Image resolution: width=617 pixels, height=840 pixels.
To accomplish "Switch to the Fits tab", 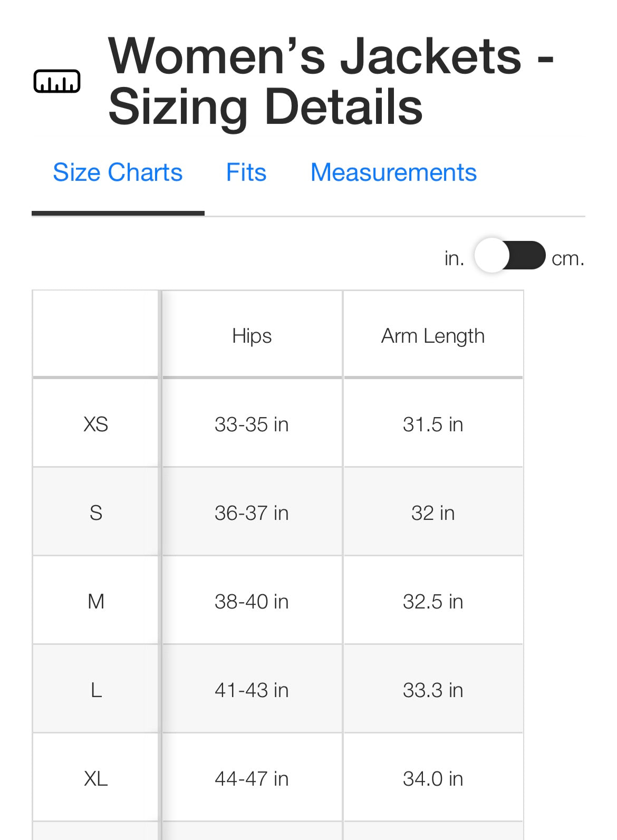I will [x=246, y=172].
